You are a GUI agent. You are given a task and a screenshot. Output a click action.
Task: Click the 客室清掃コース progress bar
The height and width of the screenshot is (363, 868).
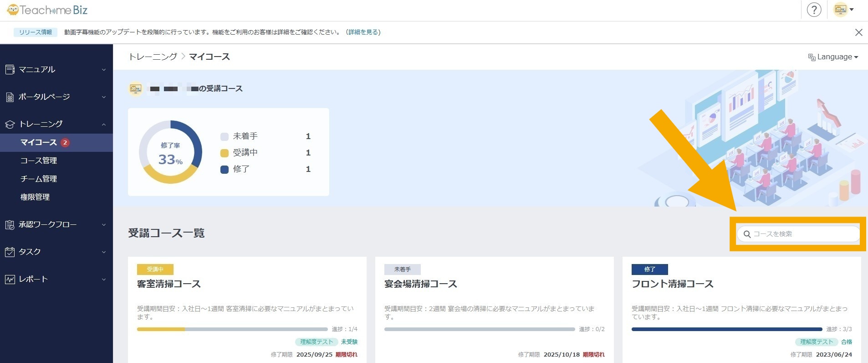232,329
